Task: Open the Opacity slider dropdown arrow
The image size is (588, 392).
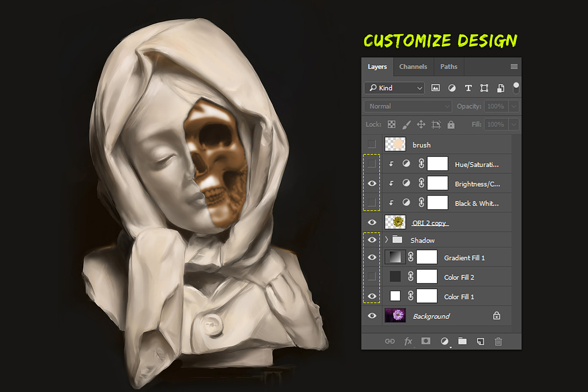Action: [x=514, y=106]
